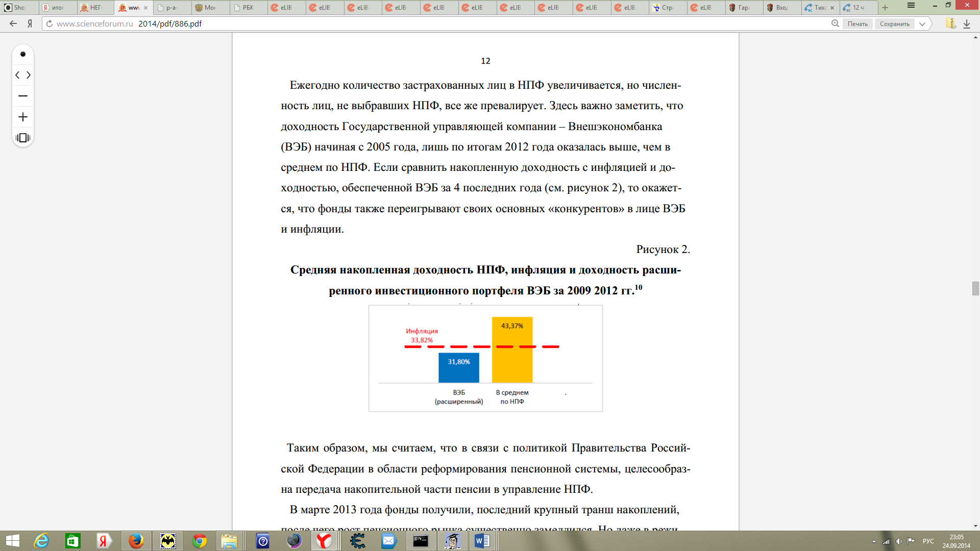The width and height of the screenshot is (980, 551).
Task: Click the blue ВЭБ 31,80% bar
Action: [459, 368]
